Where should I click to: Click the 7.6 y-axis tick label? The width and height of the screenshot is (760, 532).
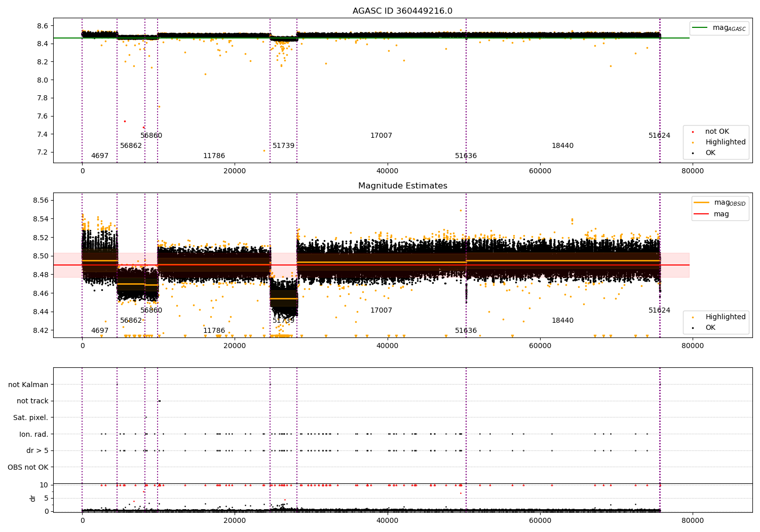[x=43, y=116]
